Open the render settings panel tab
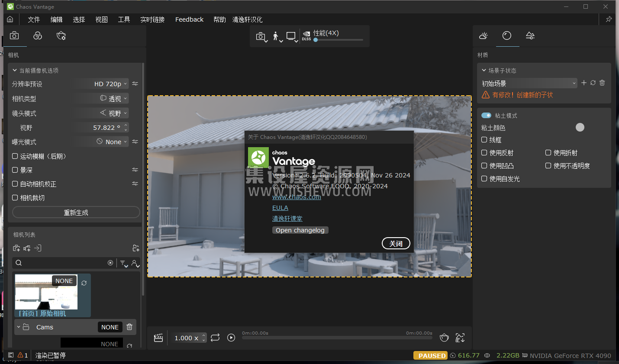This screenshot has height=364, width=619. tap(61, 36)
